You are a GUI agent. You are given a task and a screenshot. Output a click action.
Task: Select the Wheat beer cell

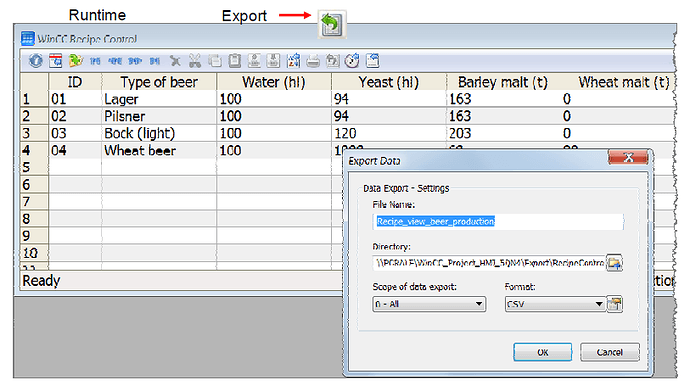[159, 151]
